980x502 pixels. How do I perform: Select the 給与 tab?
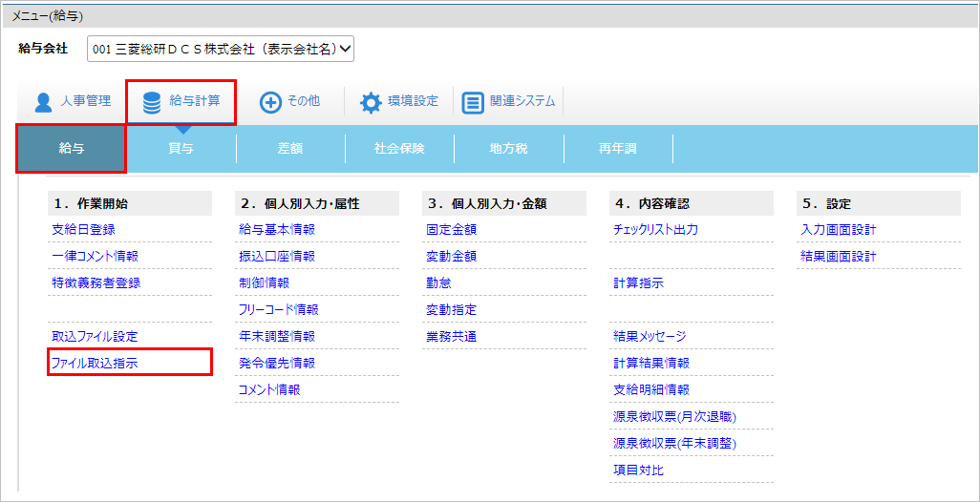(x=72, y=149)
